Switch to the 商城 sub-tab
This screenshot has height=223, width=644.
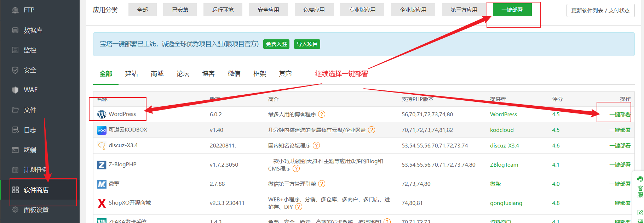(157, 74)
